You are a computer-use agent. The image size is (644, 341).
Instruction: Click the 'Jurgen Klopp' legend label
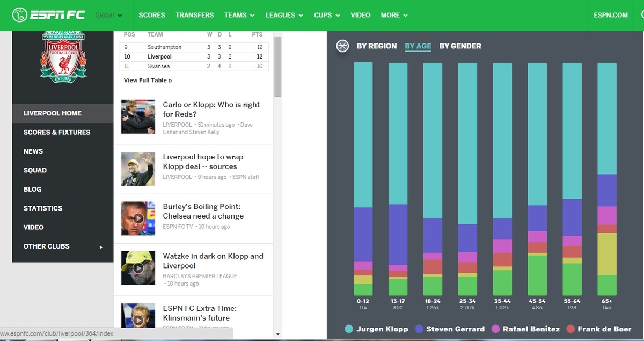coord(382,329)
